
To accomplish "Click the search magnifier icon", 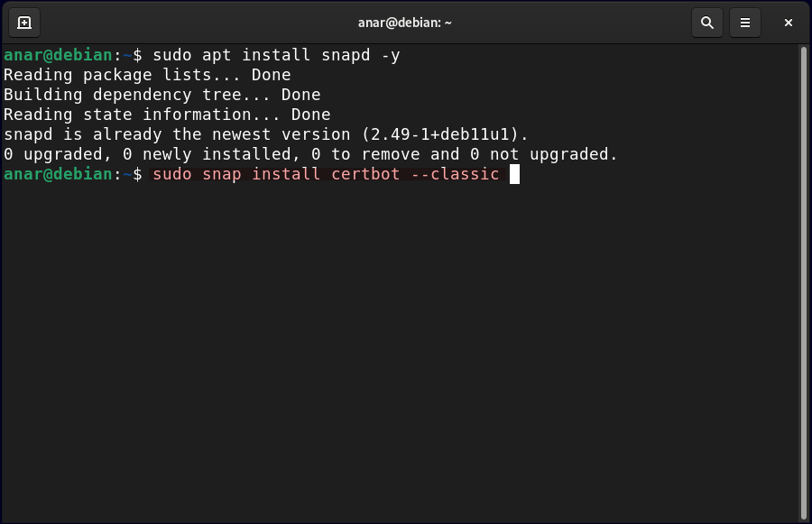I will point(707,23).
